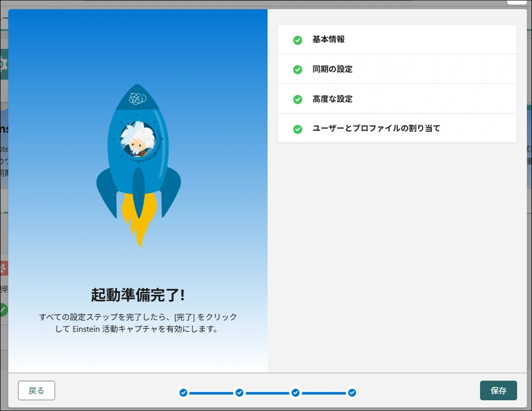Click the green pencil icon at left edge

[3, 310]
